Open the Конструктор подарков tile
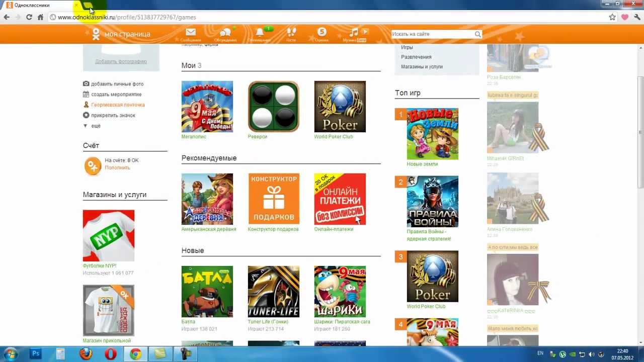This screenshot has width=644, height=362. coord(274,199)
